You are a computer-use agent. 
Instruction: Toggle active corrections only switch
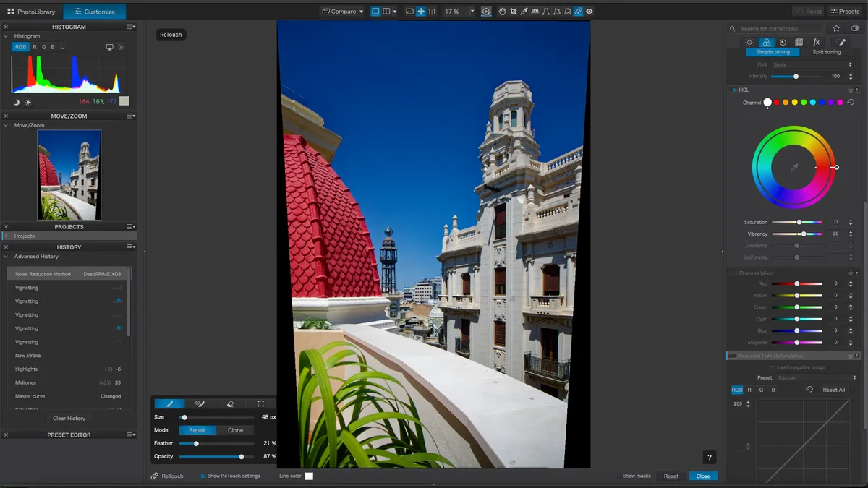(x=854, y=29)
